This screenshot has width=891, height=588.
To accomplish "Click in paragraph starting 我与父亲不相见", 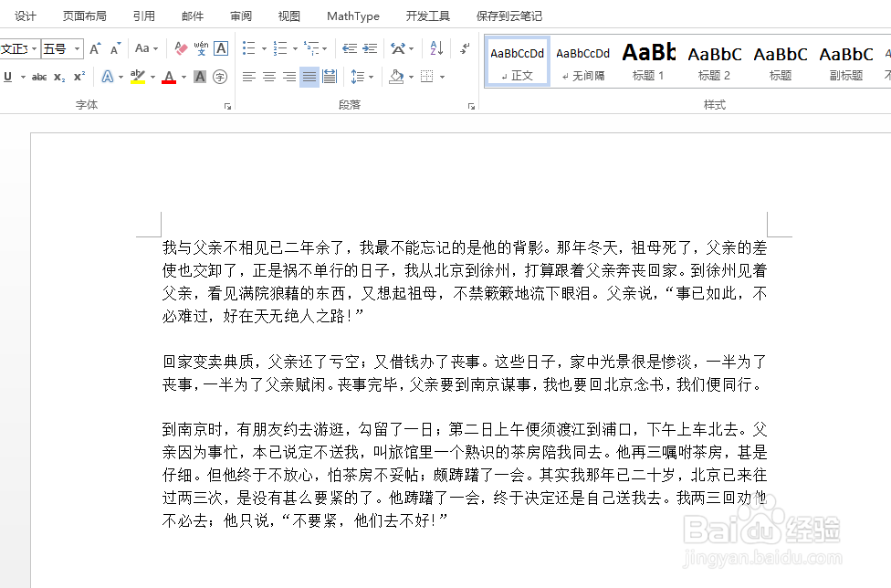I will point(465,281).
